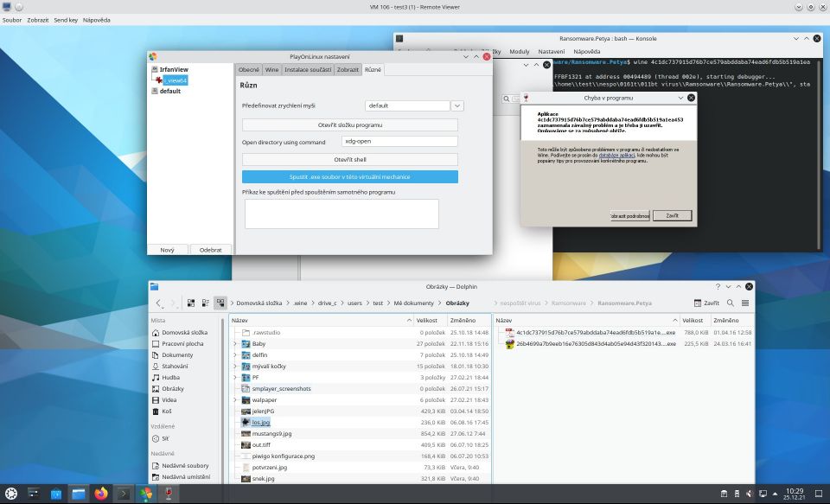Open Nastavení menu in Konsole
Viewport: 830px width, 504px height.
coord(551,51)
